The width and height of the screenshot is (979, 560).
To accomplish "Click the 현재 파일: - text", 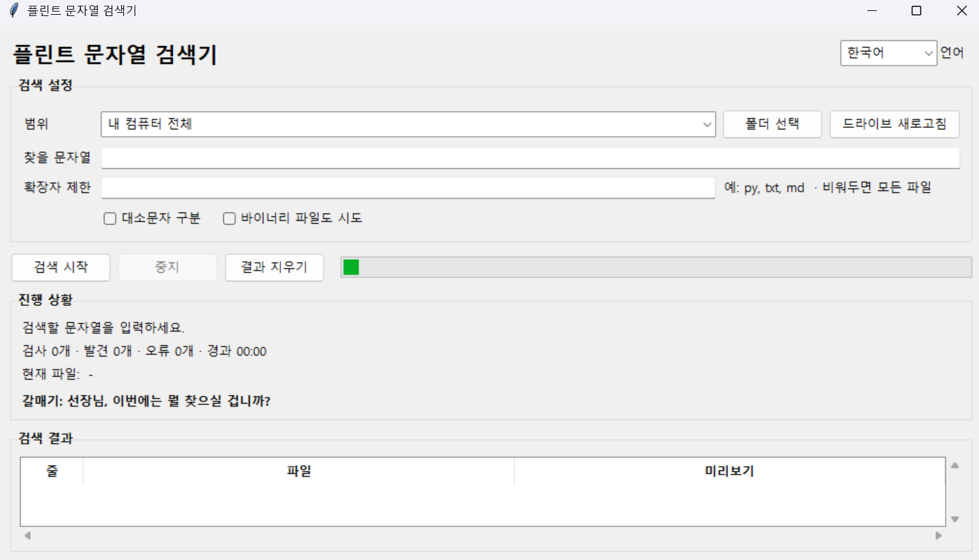I will click(58, 374).
